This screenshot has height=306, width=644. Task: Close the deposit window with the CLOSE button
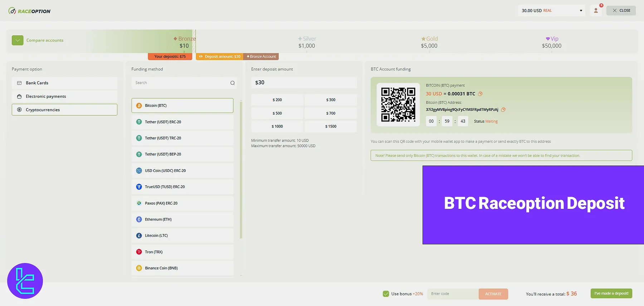click(x=621, y=10)
